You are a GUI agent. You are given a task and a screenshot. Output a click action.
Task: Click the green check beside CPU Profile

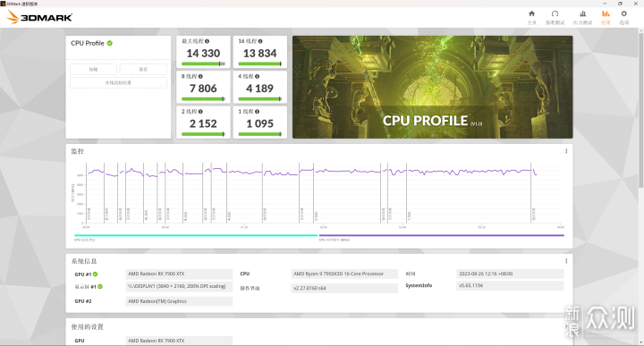(x=110, y=43)
